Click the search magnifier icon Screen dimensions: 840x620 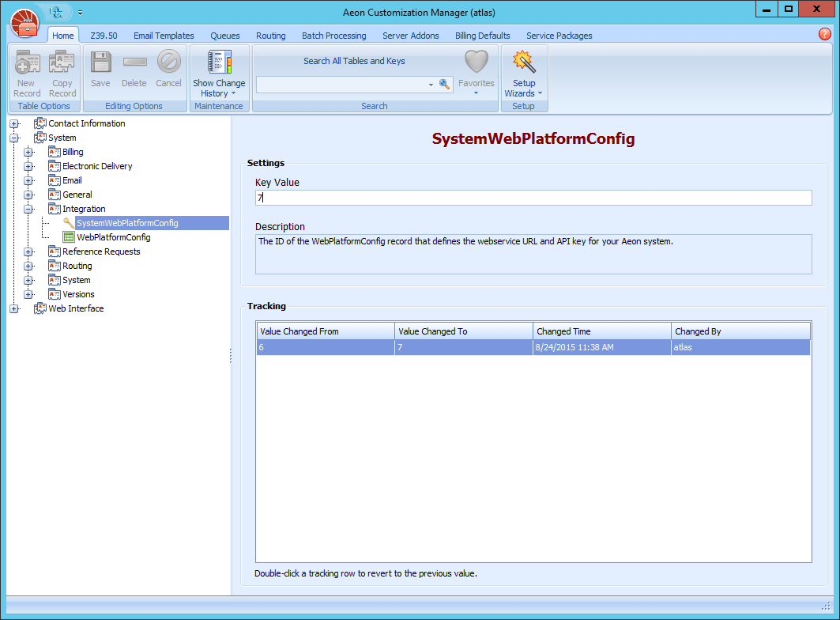tap(444, 82)
